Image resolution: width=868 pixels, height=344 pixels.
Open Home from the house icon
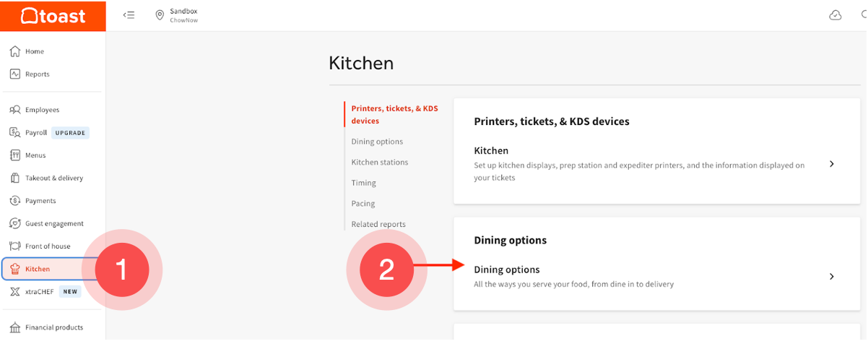click(x=14, y=51)
